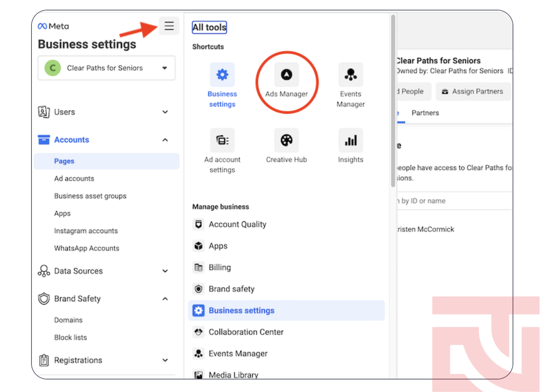The image size is (540, 392).
Task: Click the green C business avatar
Action: tap(52, 68)
